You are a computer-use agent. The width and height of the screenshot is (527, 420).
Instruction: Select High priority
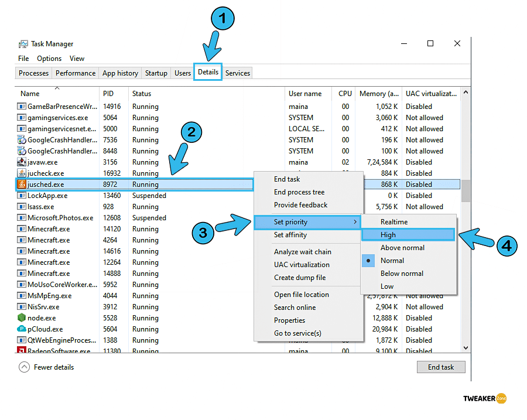click(x=408, y=235)
